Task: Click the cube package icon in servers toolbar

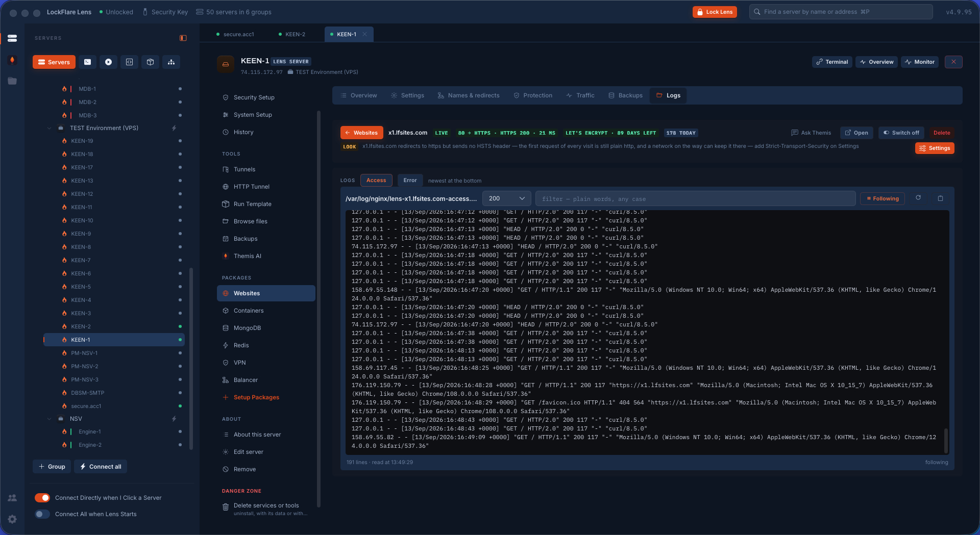Action: pyautogui.click(x=150, y=62)
